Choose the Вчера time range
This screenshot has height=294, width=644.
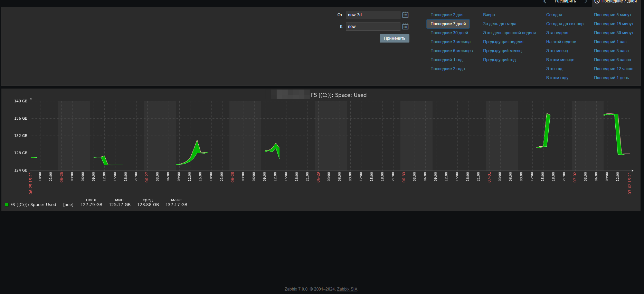click(x=489, y=15)
